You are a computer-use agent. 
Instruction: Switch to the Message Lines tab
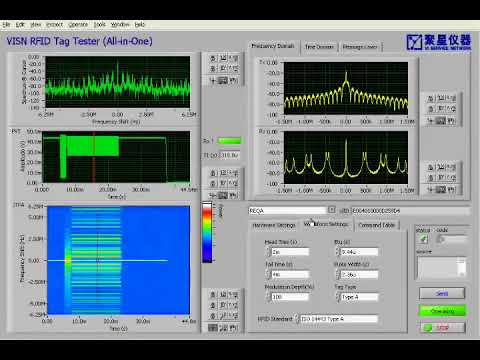coord(360,47)
